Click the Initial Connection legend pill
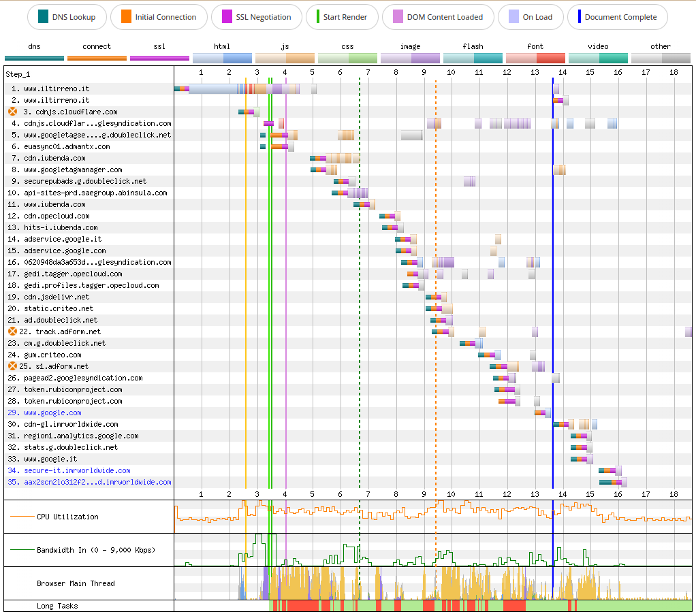 point(159,17)
